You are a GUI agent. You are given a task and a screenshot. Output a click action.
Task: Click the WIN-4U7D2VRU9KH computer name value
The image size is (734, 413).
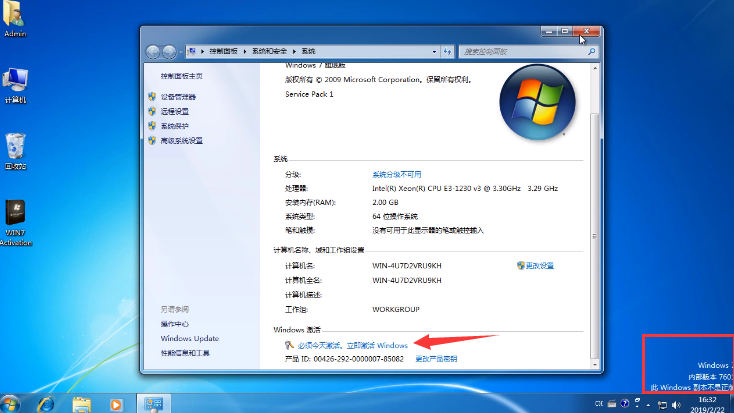[x=407, y=266]
